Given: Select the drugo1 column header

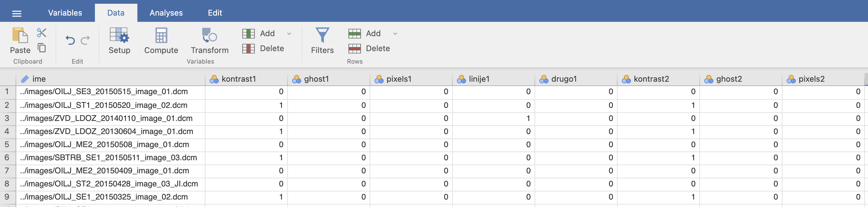Looking at the screenshot, I should 576,79.
